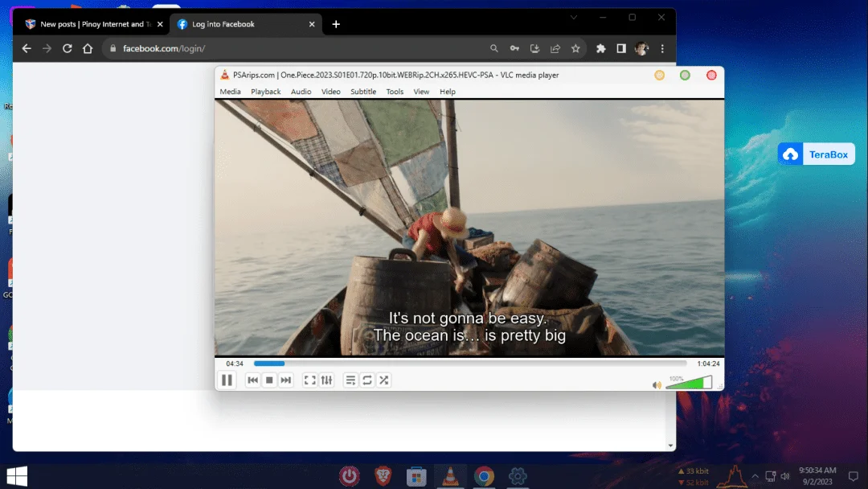Open red power icon app on taskbar

tap(350, 476)
